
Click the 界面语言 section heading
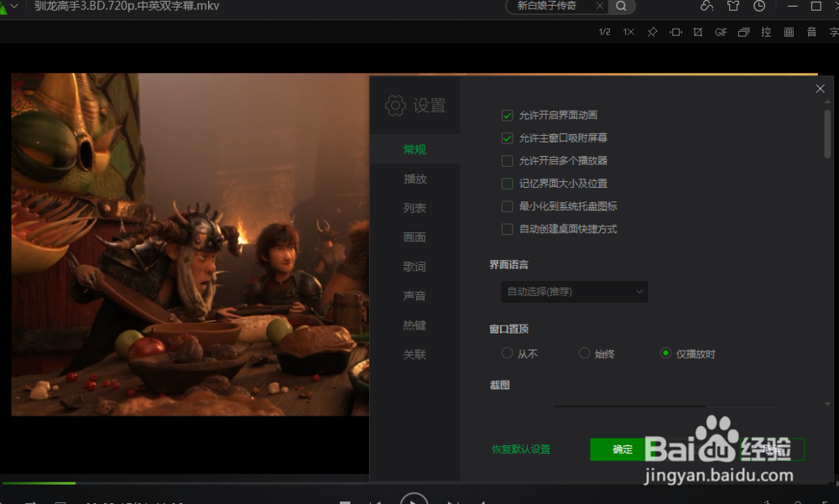(x=509, y=265)
